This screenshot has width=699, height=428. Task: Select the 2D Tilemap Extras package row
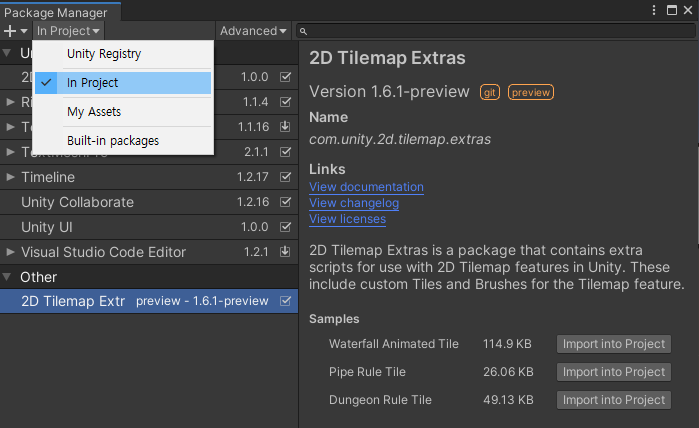click(149, 301)
